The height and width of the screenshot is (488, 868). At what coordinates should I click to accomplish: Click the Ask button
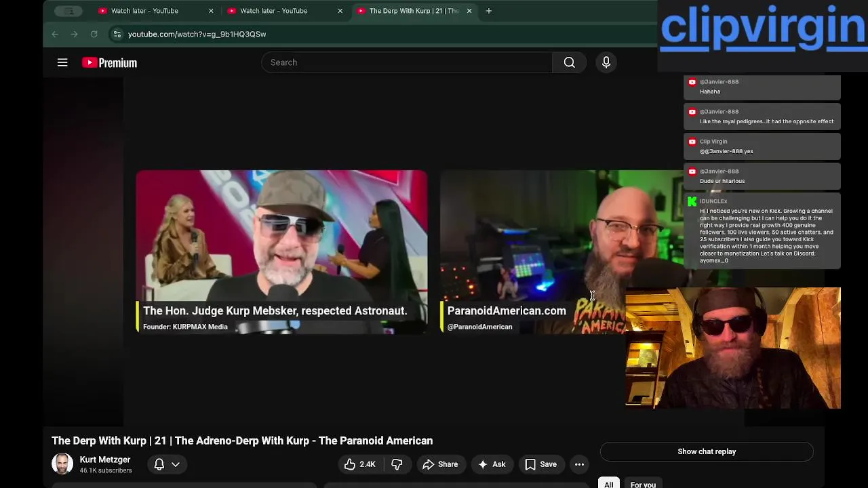point(492,464)
